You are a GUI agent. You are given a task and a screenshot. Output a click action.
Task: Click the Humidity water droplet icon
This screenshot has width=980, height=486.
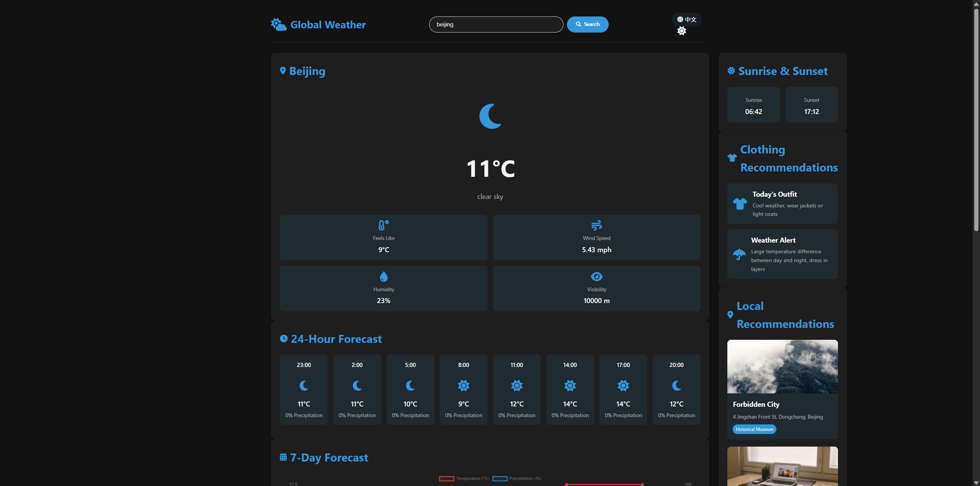point(383,276)
